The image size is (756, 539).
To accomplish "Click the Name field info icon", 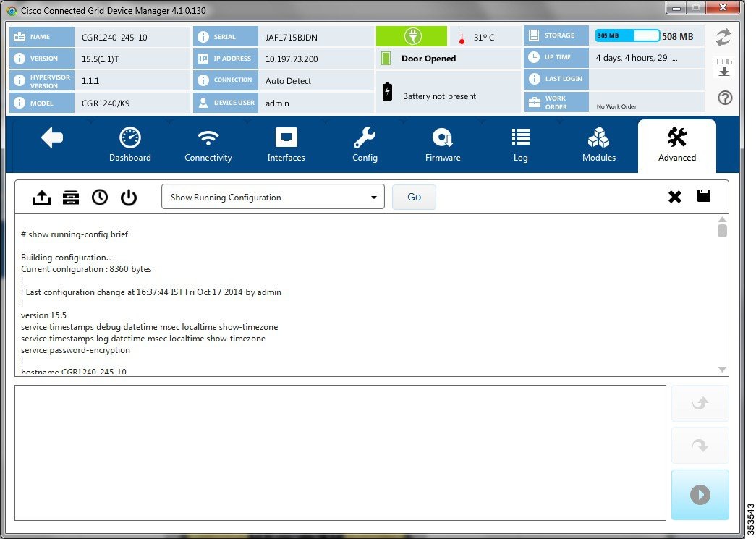I will [x=20, y=37].
